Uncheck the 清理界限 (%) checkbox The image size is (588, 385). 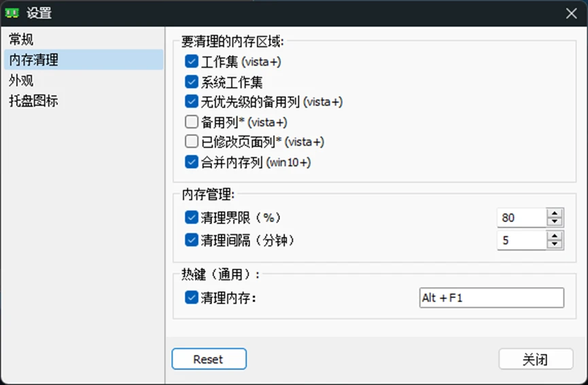point(192,217)
